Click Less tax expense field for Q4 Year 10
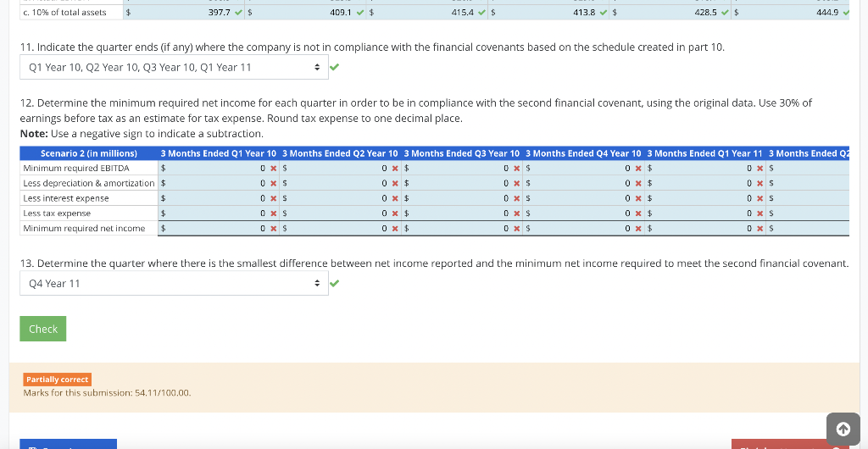 [582, 213]
